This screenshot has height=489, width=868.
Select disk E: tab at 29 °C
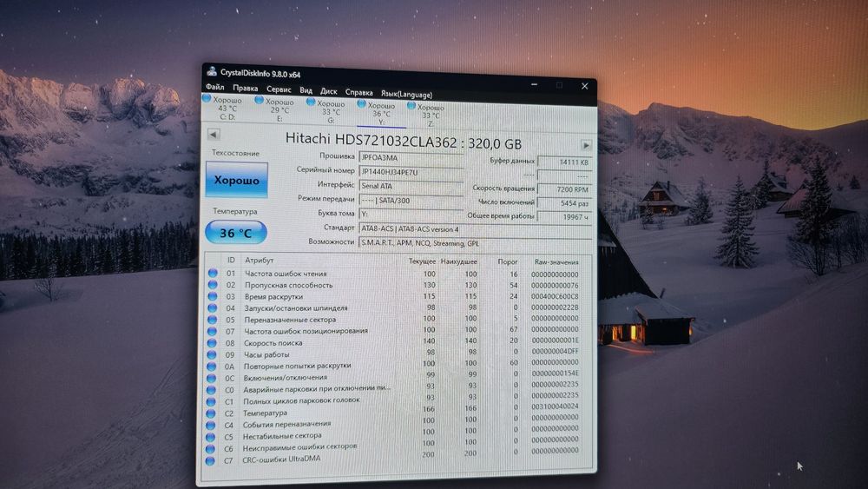point(275,109)
